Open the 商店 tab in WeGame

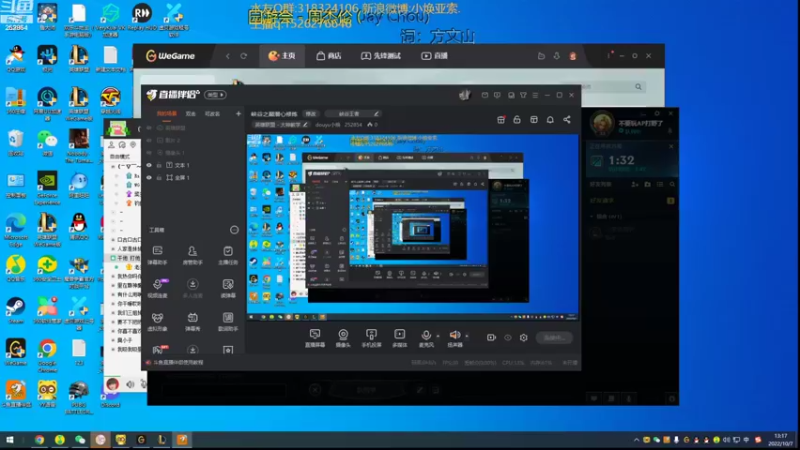point(329,56)
